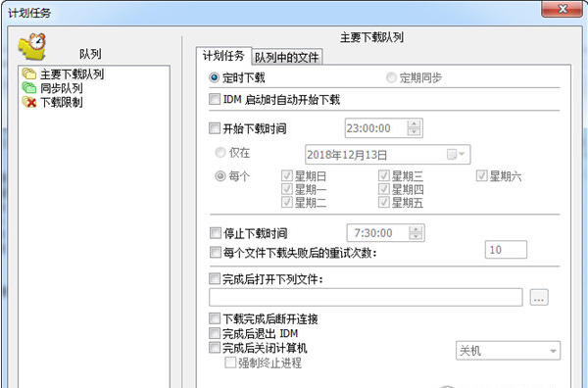Click the browse ... button
The height and width of the screenshot is (388, 588).
click(539, 298)
